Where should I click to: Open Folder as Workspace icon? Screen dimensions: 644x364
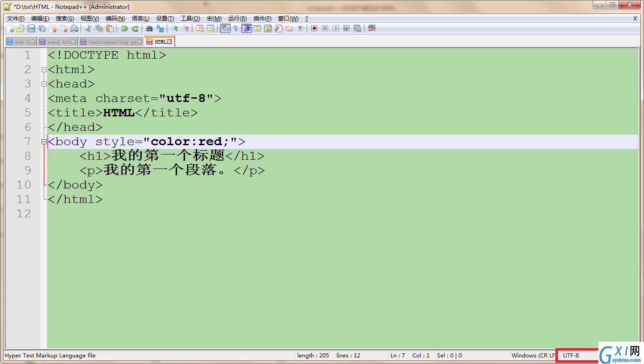pyautogui.click(x=289, y=28)
